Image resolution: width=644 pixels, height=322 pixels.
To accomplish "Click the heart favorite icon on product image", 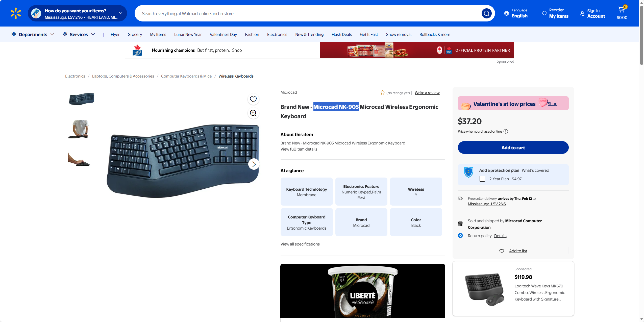I will [x=253, y=99].
